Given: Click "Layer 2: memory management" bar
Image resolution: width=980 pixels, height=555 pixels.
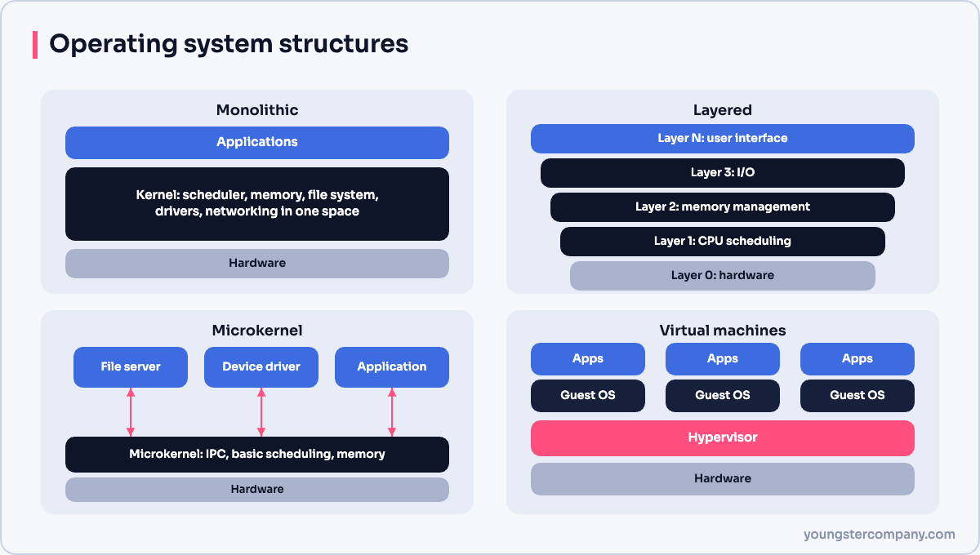Looking at the screenshot, I should point(723,207).
